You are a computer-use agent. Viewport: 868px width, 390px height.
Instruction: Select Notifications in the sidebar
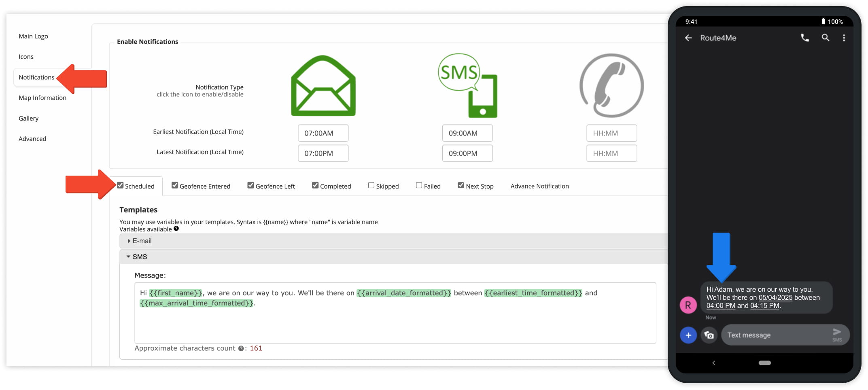[x=36, y=77]
